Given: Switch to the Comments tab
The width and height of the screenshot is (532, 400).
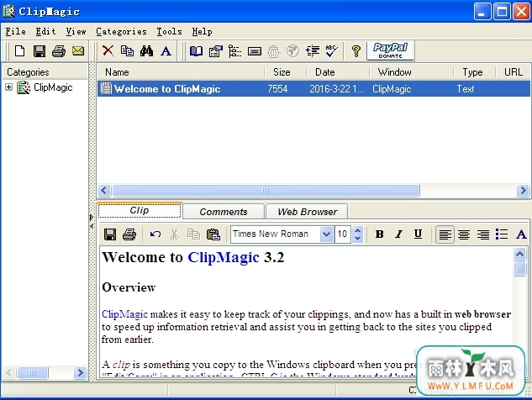Looking at the screenshot, I should [224, 212].
